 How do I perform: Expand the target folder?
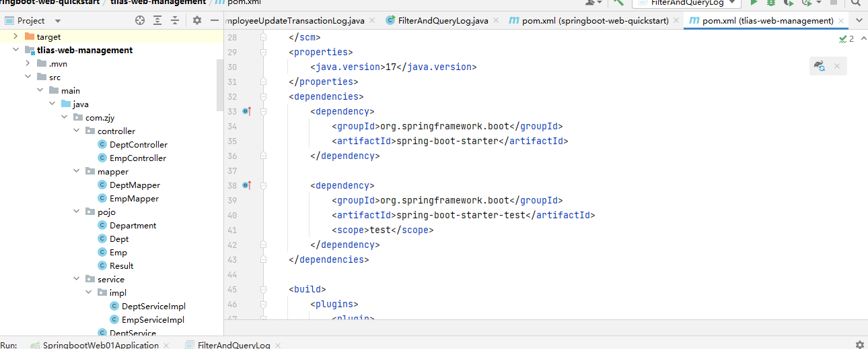(15, 36)
